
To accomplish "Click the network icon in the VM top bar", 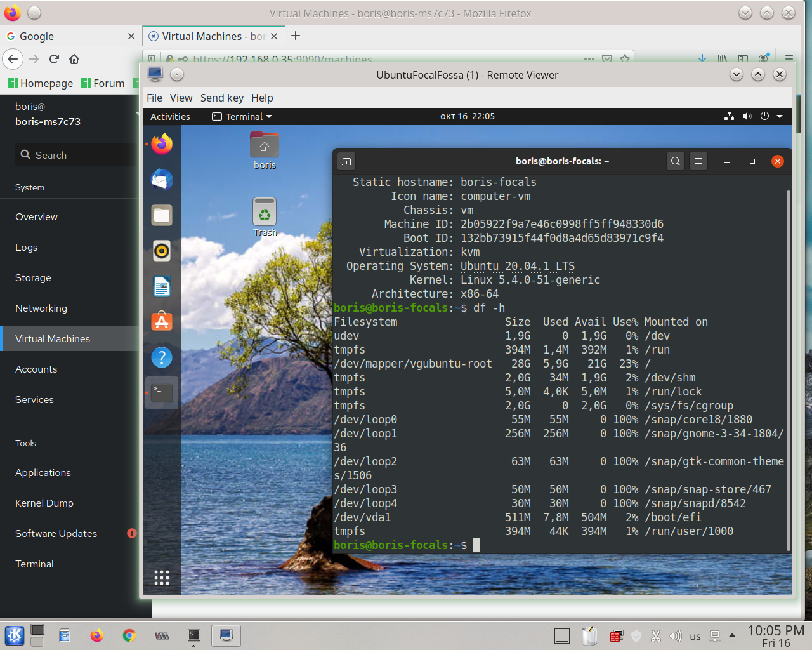I will [x=729, y=116].
